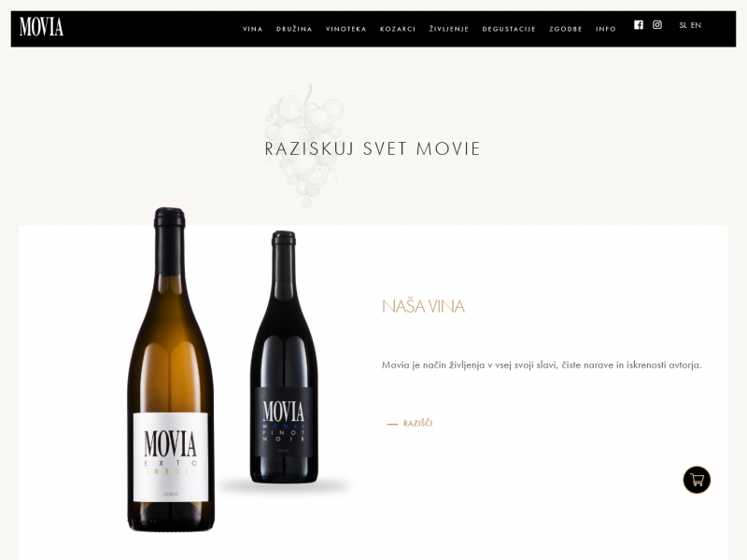
Task: Navigate to Degustacije page
Action: [509, 29]
